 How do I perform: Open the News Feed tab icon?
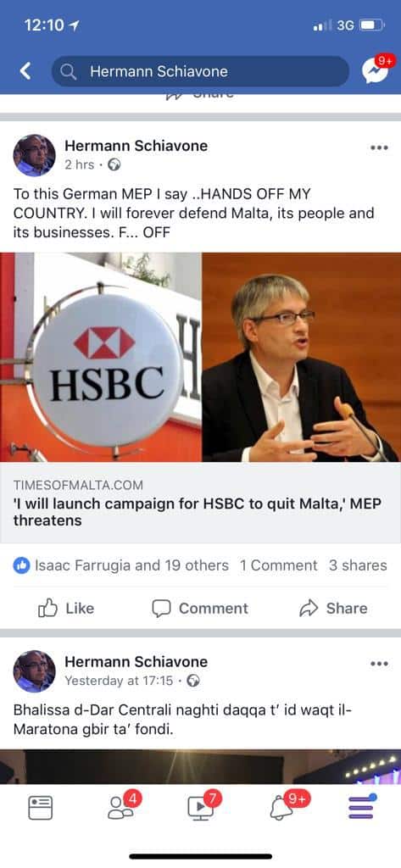(x=41, y=808)
